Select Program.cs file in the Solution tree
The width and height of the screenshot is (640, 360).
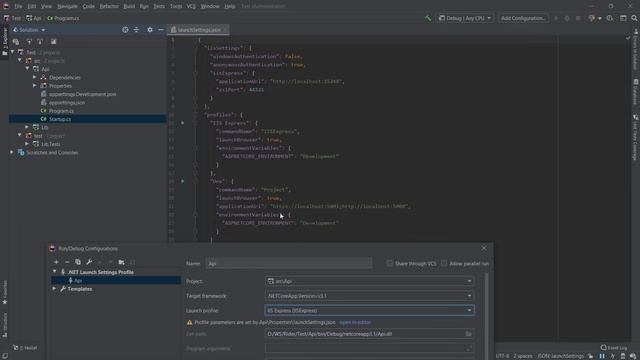[x=61, y=111]
